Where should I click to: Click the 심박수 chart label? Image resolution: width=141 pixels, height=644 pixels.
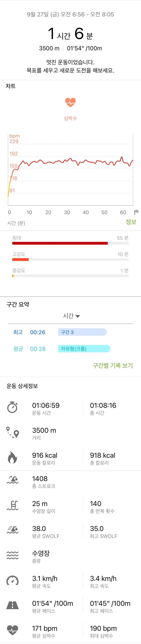(71, 118)
